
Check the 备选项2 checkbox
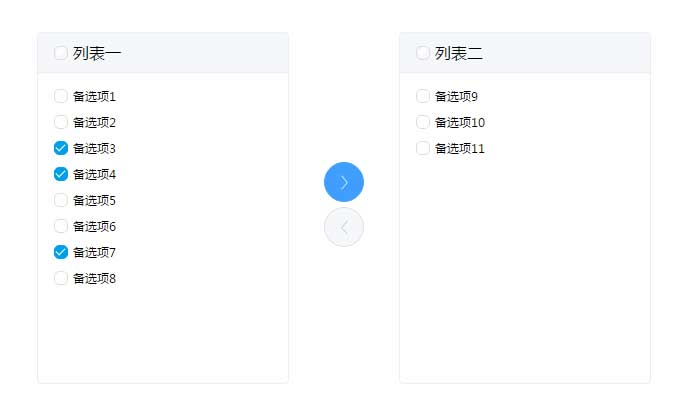point(61,123)
